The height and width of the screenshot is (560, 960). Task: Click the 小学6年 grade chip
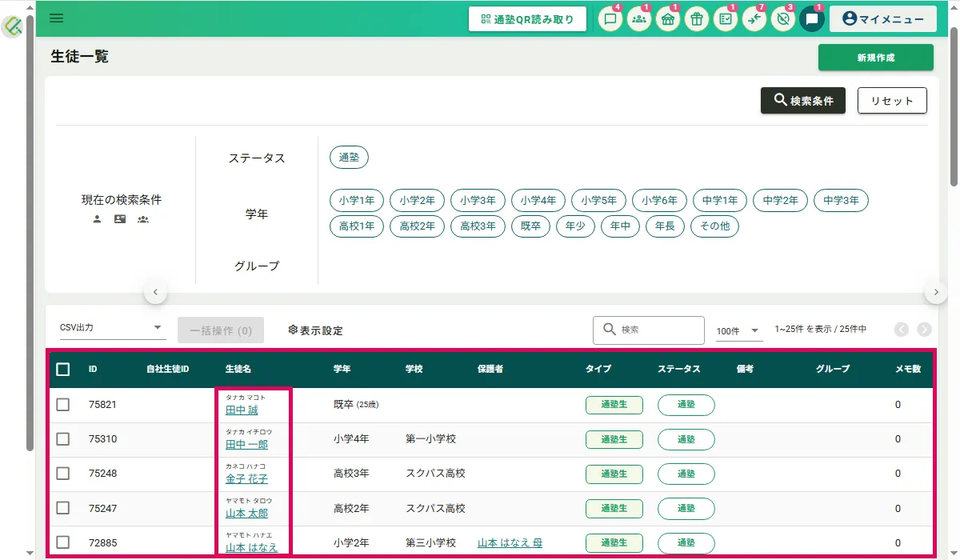point(659,201)
